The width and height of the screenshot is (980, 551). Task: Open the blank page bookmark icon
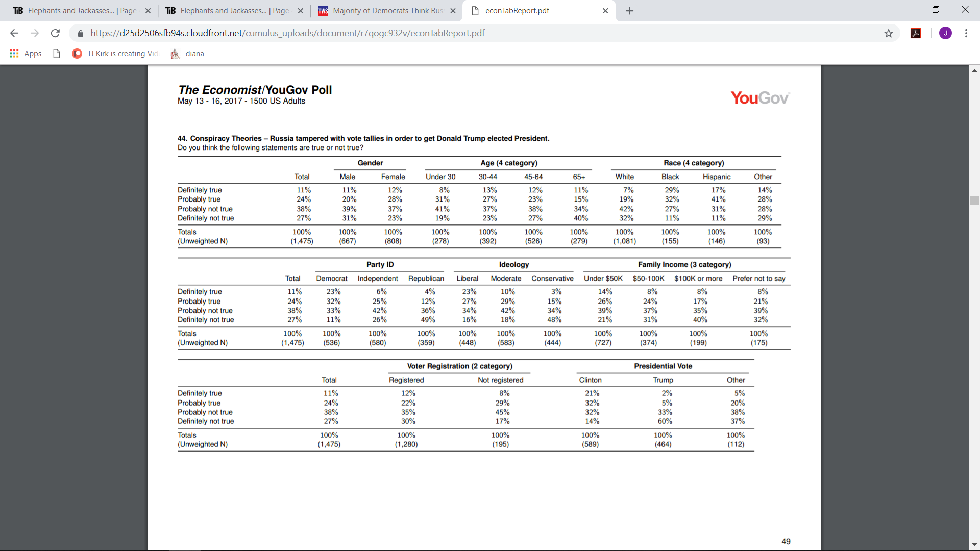tap(57, 54)
